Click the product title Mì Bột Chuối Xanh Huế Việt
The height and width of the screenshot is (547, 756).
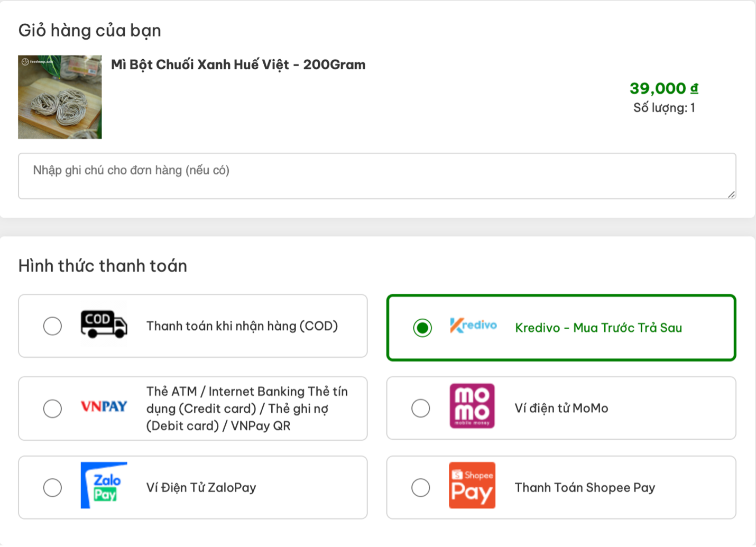click(x=238, y=64)
